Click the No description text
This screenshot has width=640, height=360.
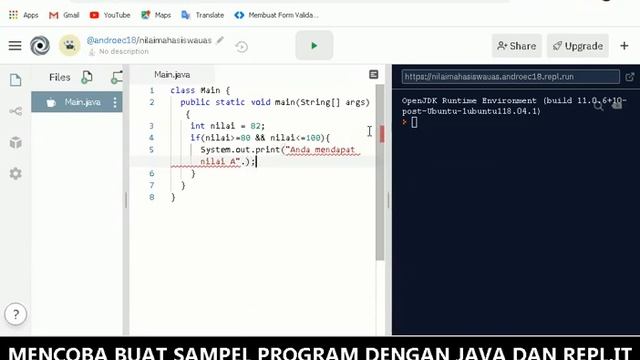[x=124, y=51]
